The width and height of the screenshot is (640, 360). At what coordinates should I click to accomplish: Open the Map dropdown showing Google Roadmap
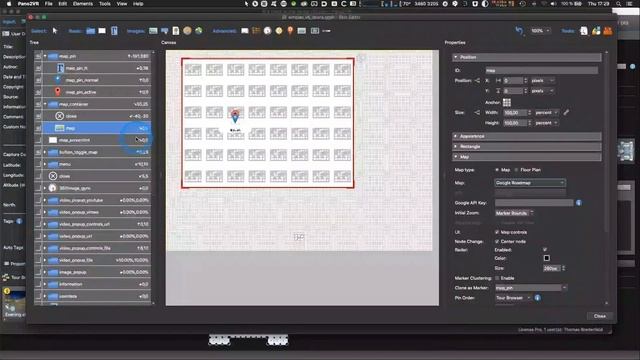(x=530, y=183)
